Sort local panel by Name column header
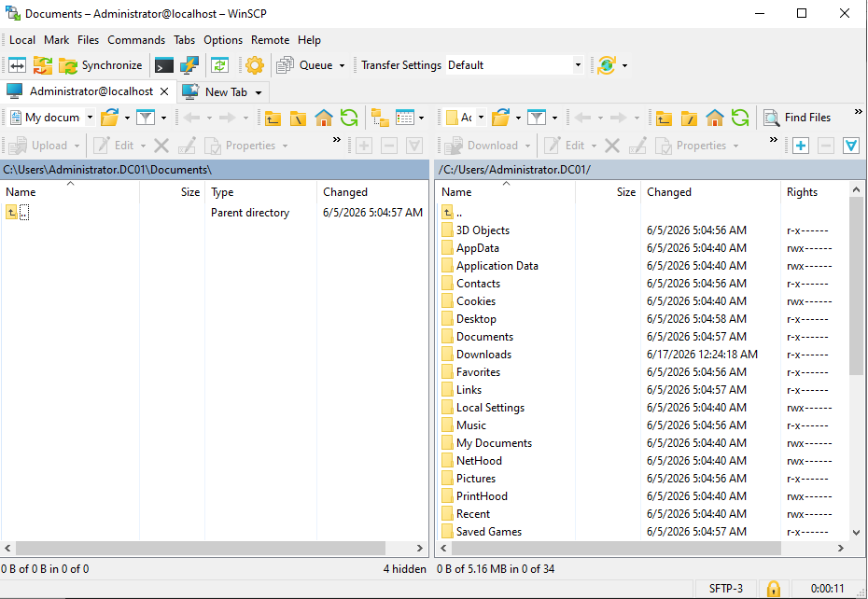The width and height of the screenshot is (868, 599). 70,191
